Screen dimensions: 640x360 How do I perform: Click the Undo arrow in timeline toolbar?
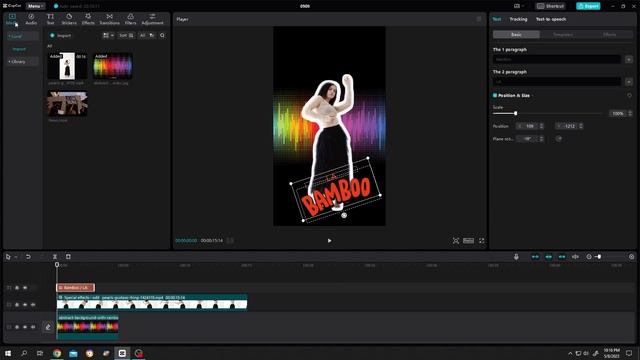point(28,257)
